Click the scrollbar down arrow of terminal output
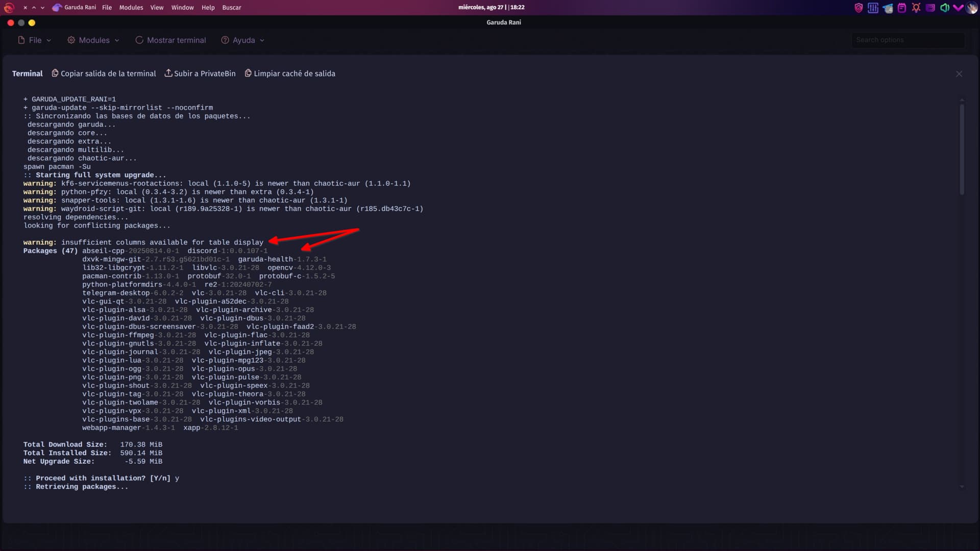The height and width of the screenshot is (551, 980). tap(962, 487)
